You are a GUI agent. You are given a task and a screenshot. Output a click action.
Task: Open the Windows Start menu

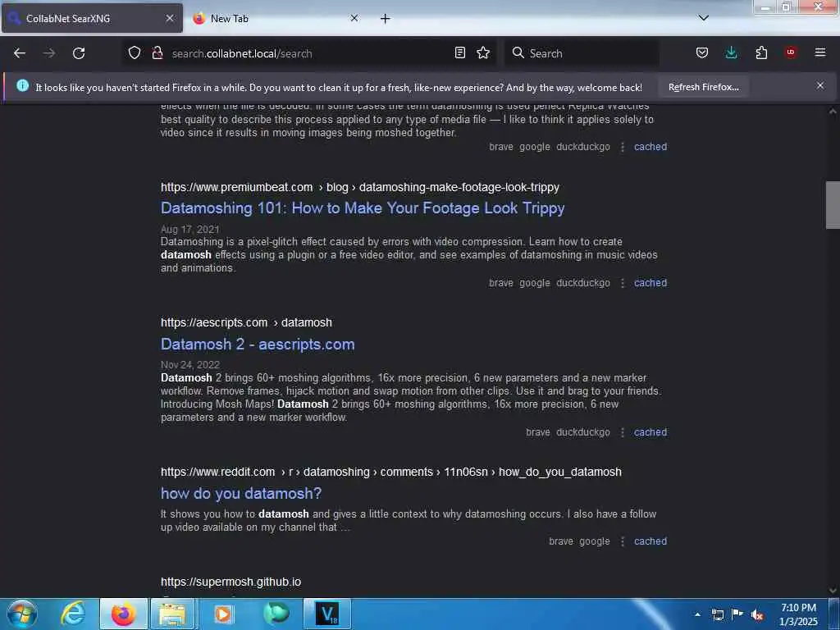[x=22, y=614]
